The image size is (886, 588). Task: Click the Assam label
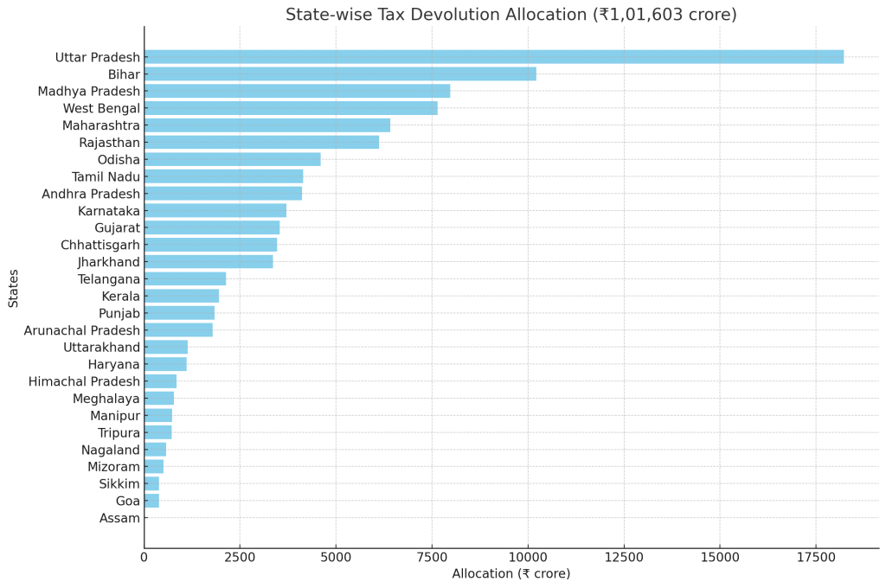tap(119, 519)
